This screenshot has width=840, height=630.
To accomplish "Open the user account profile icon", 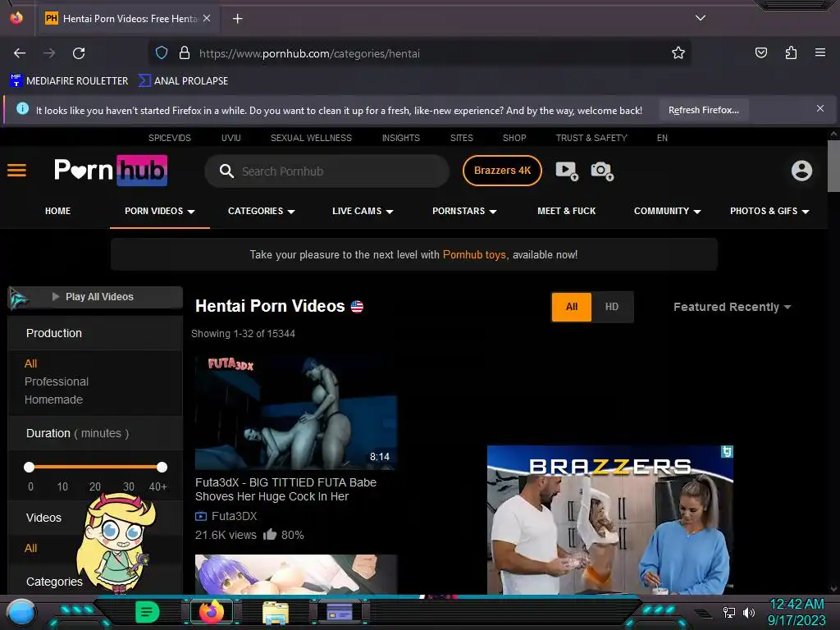I will 801,171.
